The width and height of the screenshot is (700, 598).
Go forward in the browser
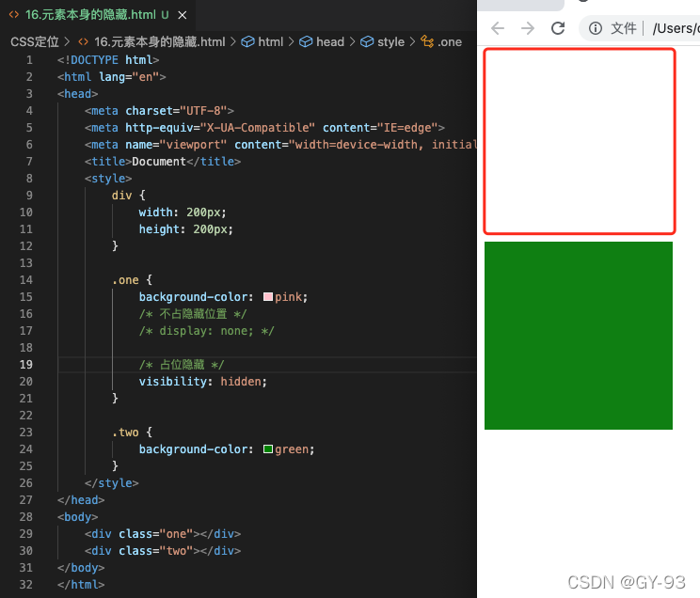(x=528, y=28)
